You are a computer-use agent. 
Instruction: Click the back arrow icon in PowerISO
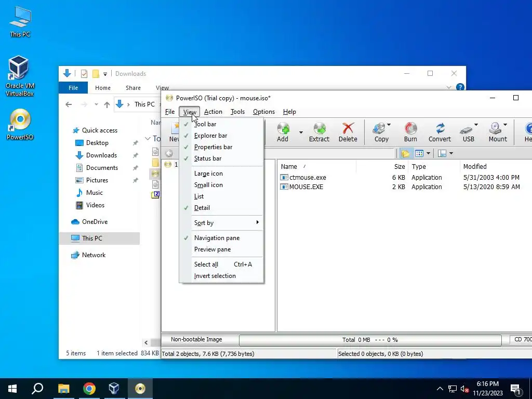(169, 153)
